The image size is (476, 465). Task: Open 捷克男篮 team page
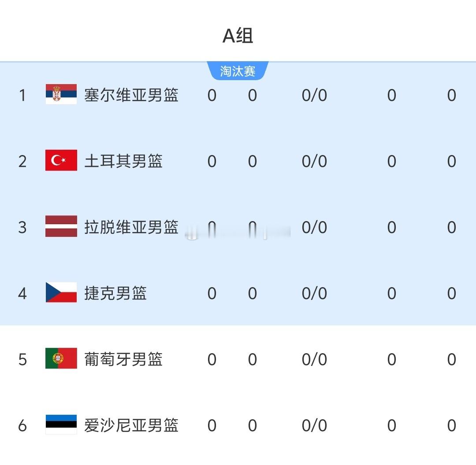[115, 293]
